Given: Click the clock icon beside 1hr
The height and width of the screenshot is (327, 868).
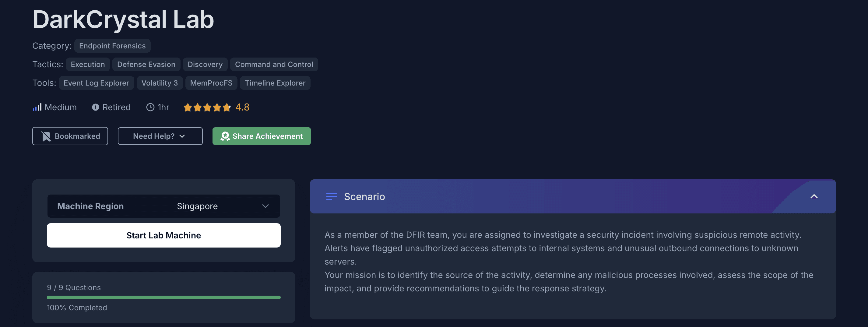Looking at the screenshot, I should (x=150, y=107).
